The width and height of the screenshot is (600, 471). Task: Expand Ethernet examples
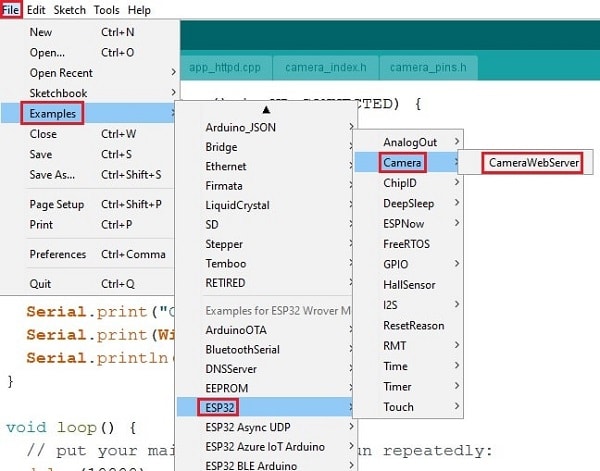[266, 166]
